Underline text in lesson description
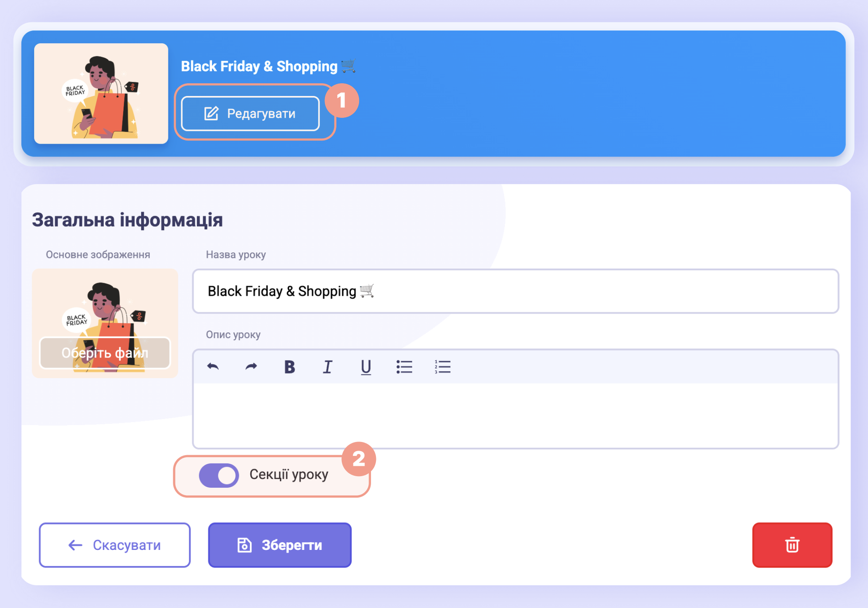Viewport: 868px width, 608px height. pos(366,367)
